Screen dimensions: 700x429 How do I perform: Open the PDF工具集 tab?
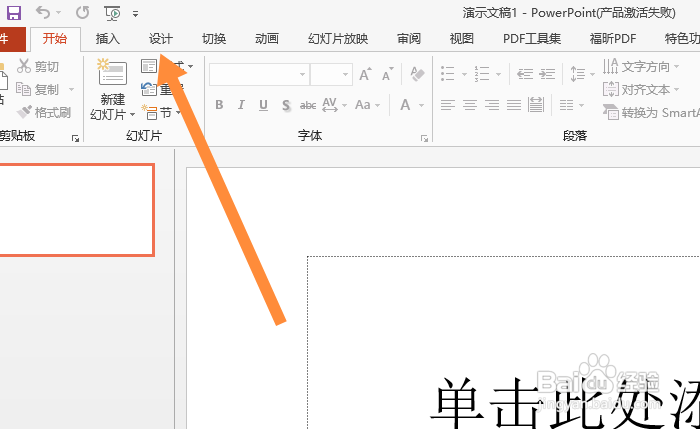[532, 39]
